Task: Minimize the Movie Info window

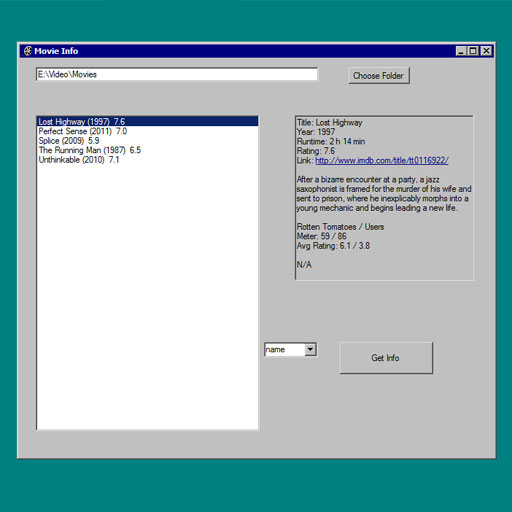Action: point(461,51)
